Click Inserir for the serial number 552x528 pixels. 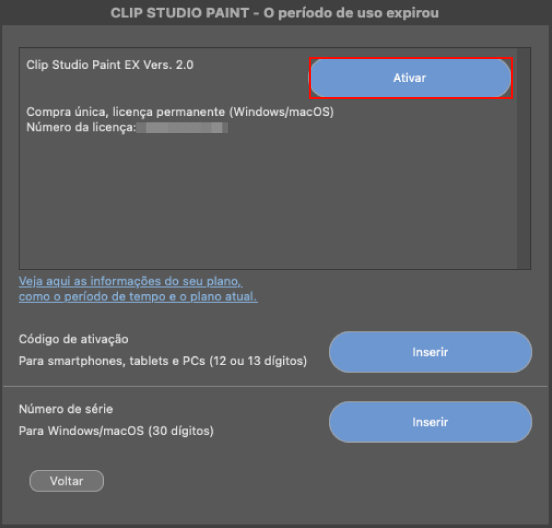point(430,422)
